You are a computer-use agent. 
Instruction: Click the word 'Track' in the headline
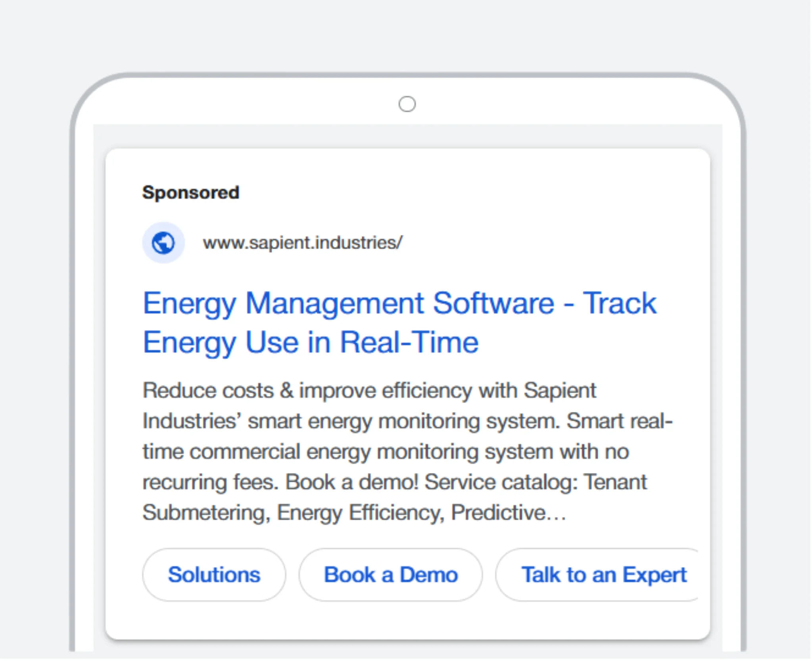coord(619,304)
